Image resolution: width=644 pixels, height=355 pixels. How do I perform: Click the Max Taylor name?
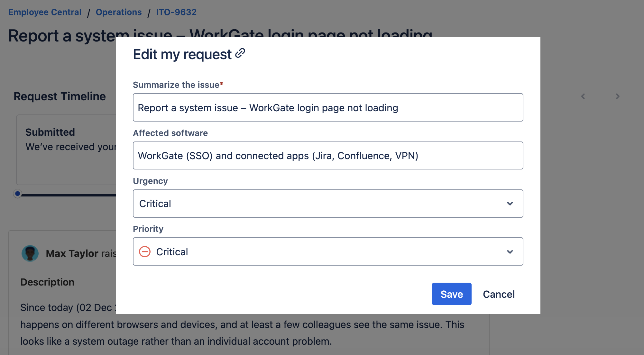[72, 253]
